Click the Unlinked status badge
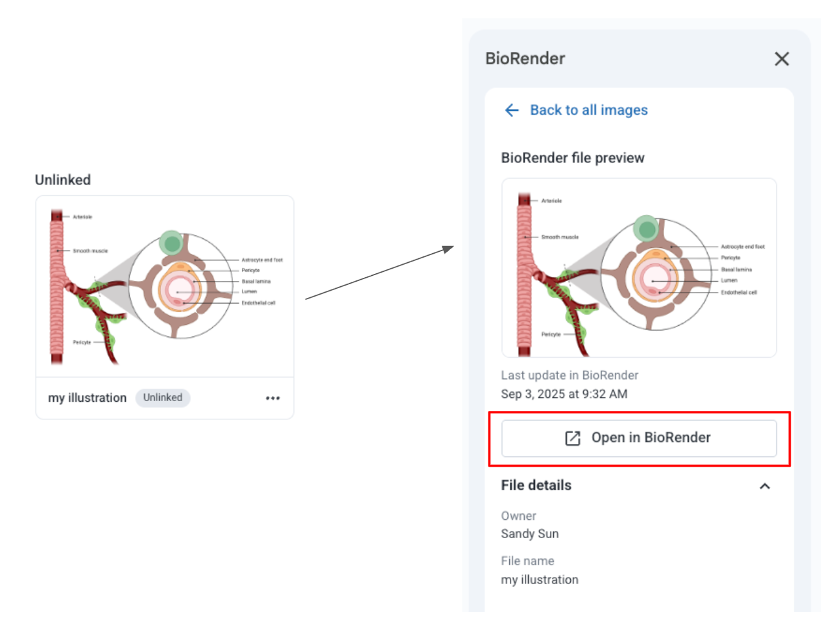Image resolution: width=840 pixels, height=638 pixels. pos(163,398)
